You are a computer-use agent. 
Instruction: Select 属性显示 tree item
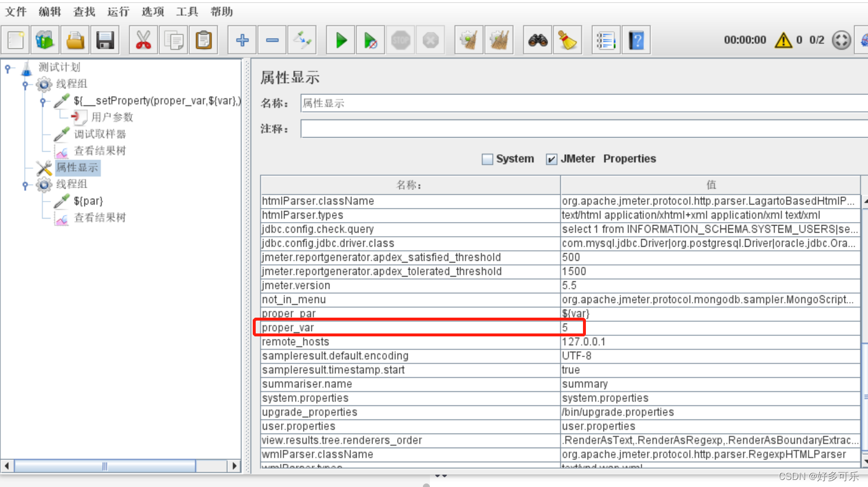pos(77,168)
